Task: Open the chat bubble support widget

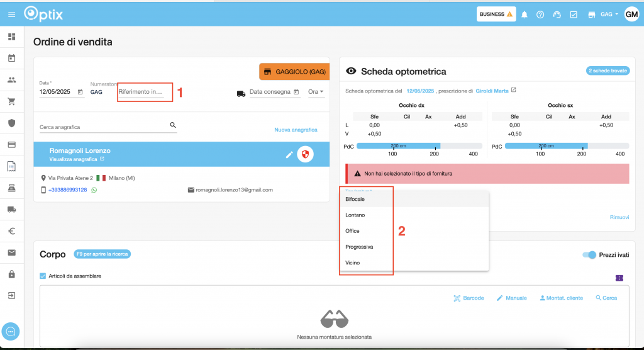Action: coord(11,331)
